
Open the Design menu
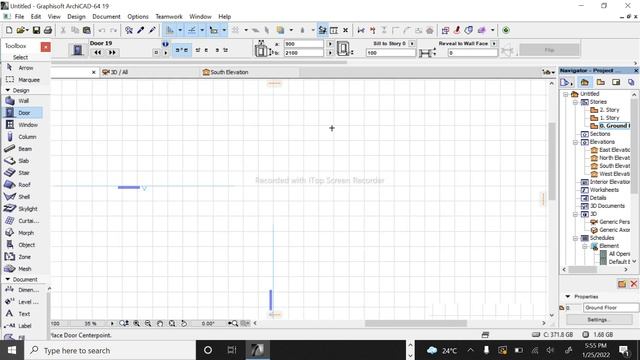[76, 16]
